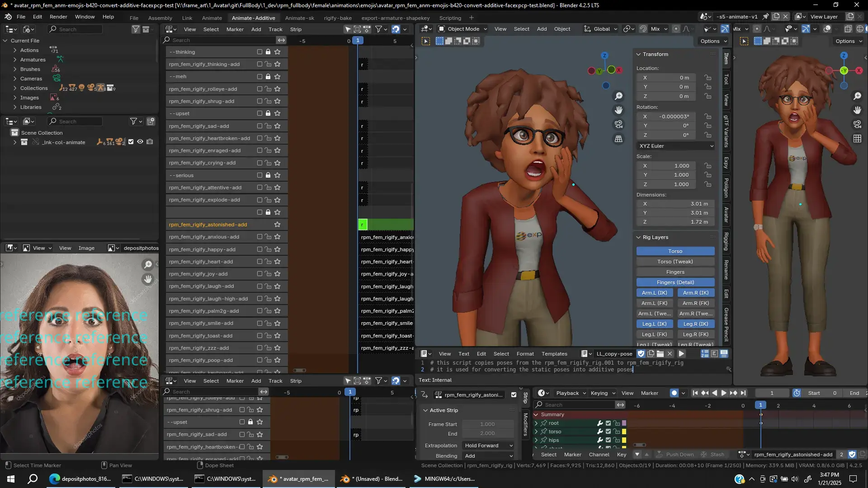
Task: Click star icon on rpm_fem_rigify_astonished-add track
Action: tap(278, 225)
